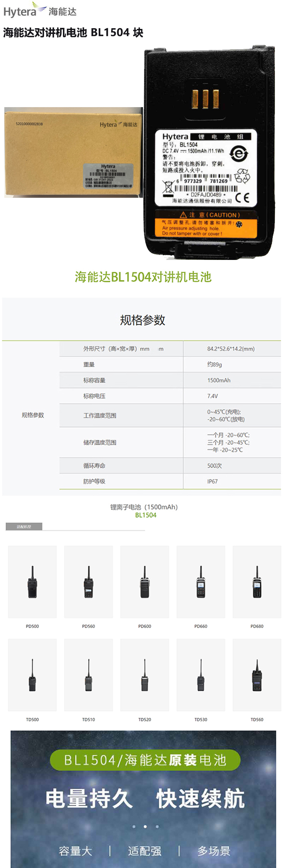The image size is (286, 868).
Task: Click the 快速续航 banner text
Action: pyautogui.click(x=201, y=798)
